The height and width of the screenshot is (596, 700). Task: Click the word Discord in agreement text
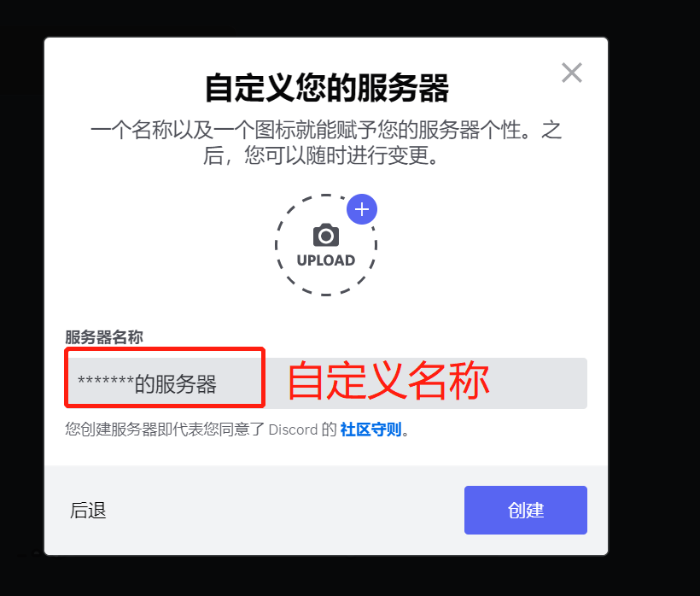(293, 430)
